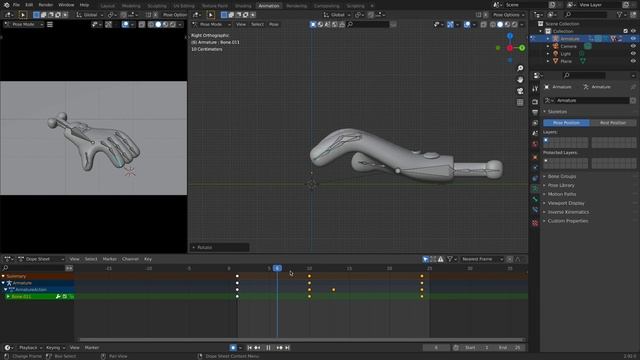Click Blender logo in top menu bar

coord(6,5)
